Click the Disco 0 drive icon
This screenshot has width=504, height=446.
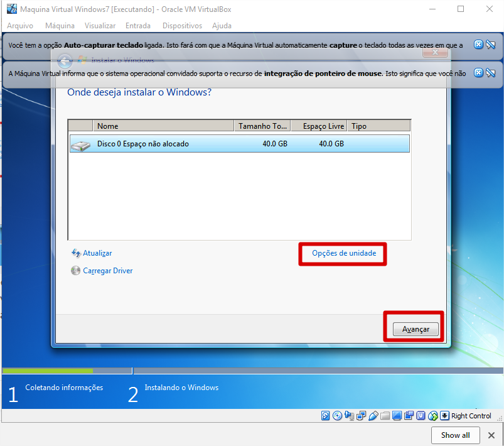(81, 146)
